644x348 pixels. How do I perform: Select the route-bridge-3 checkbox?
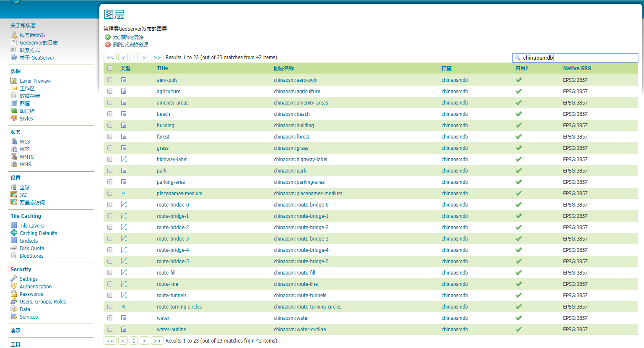click(x=110, y=238)
